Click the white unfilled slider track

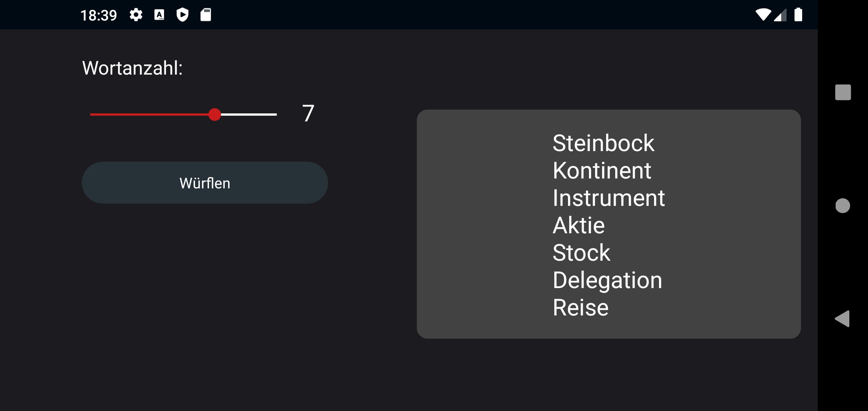(x=249, y=115)
